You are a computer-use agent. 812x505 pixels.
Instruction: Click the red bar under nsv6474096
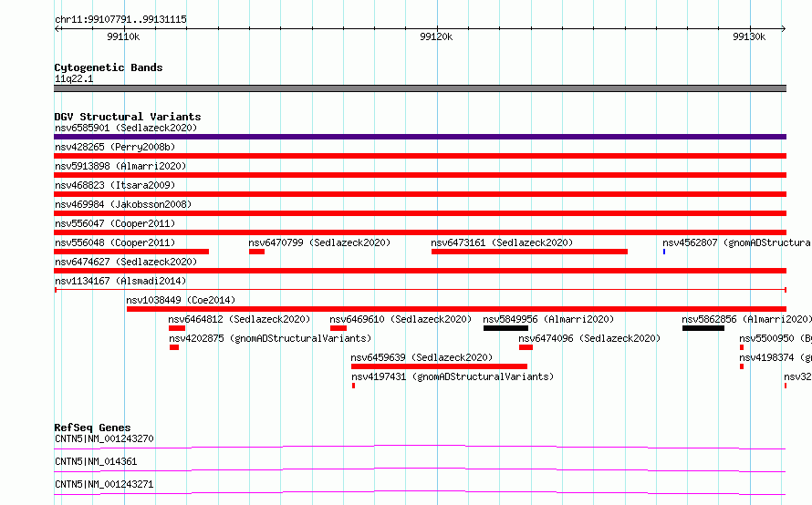[526, 347]
